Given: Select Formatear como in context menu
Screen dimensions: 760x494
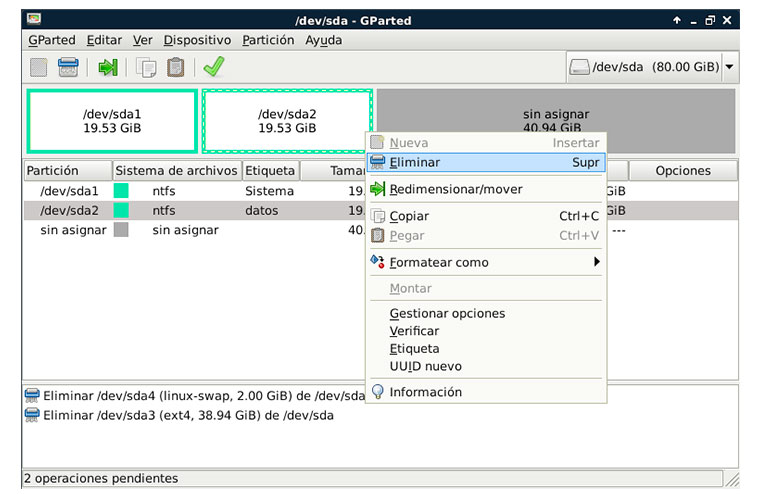Looking at the screenshot, I should coord(486,262).
